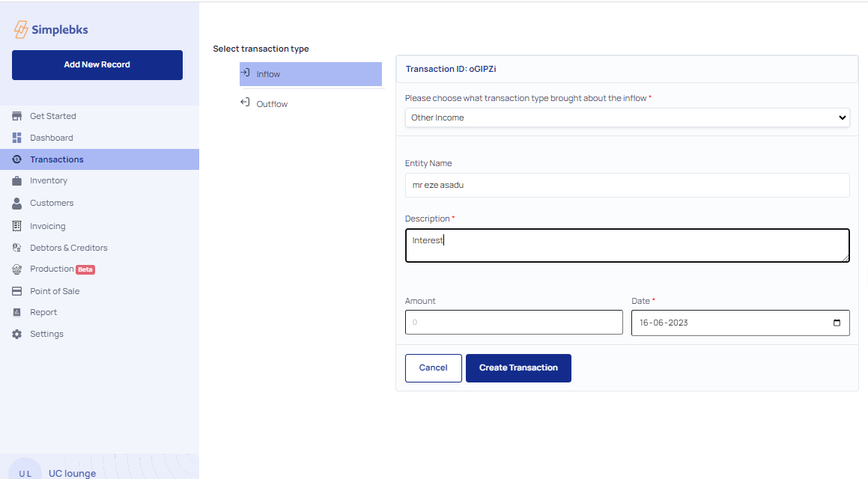Image resolution: width=868 pixels, height=479 pixels.
Task: Open Debtors & Creditors
Action: pyautogui.click(x=69, y=248)
